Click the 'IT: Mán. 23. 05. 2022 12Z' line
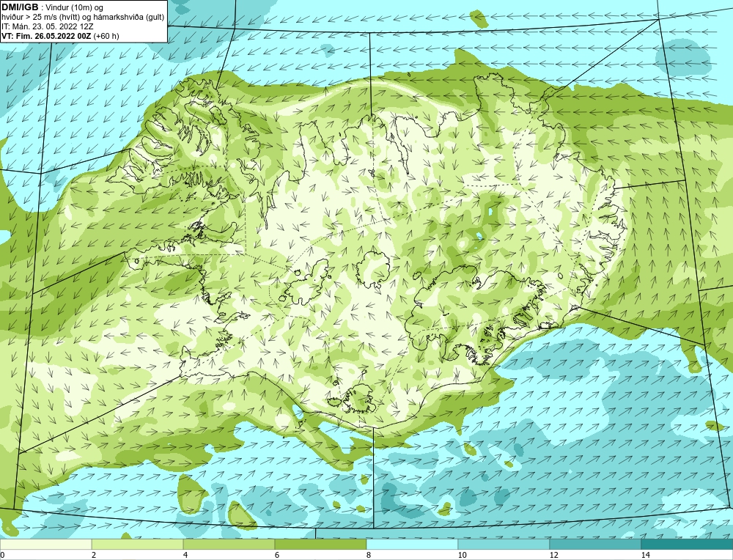This screenshot has width=733, height=560. (x=47, y=26)
